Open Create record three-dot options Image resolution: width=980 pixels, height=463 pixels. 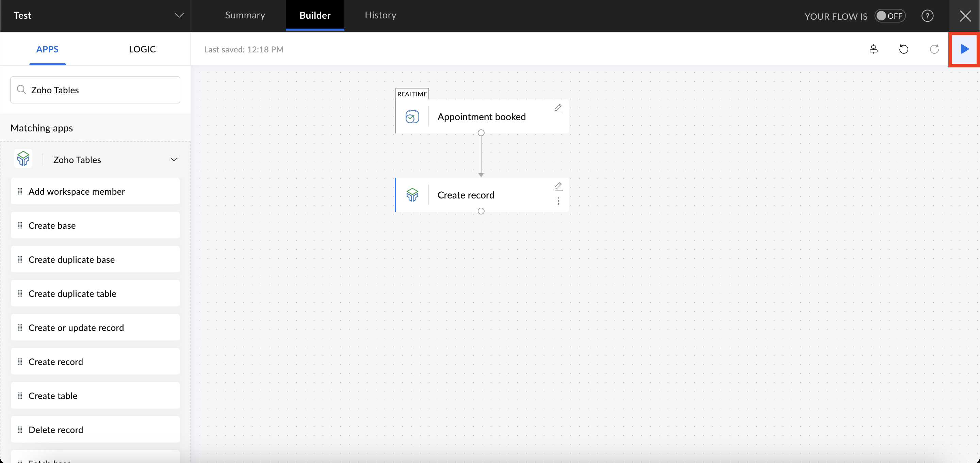tap(558, 201)
